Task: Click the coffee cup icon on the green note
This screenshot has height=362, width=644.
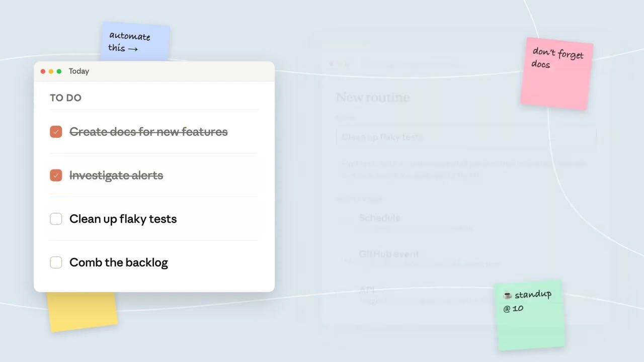Action: [x=508, y=296]
